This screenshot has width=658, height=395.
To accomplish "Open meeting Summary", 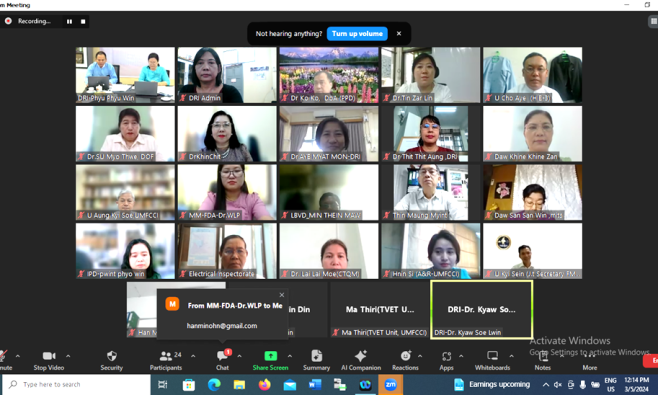I will [x=316, y=360].
